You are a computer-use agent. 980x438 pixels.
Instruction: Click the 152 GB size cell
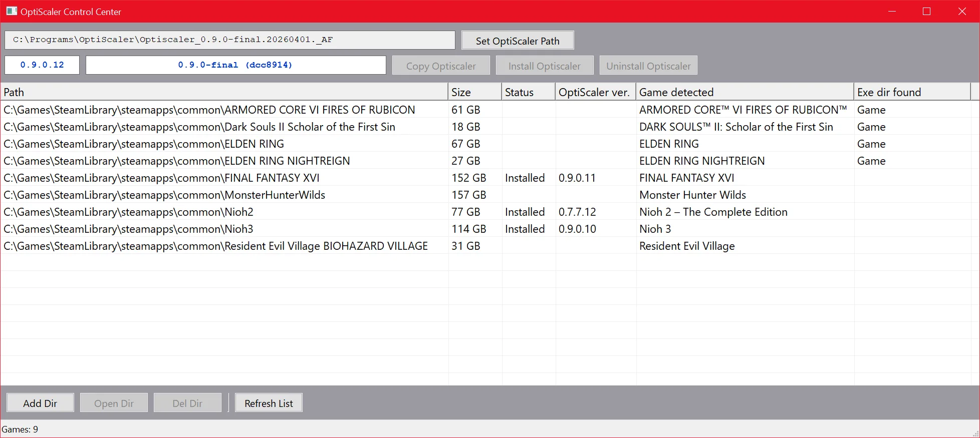pos(469,178)
